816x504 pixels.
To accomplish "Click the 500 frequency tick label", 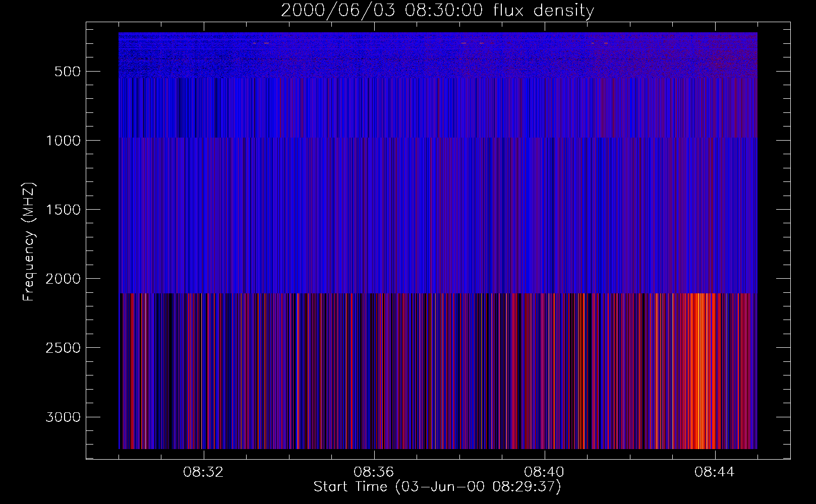I will pyautogui.click(x=68, y=72).
